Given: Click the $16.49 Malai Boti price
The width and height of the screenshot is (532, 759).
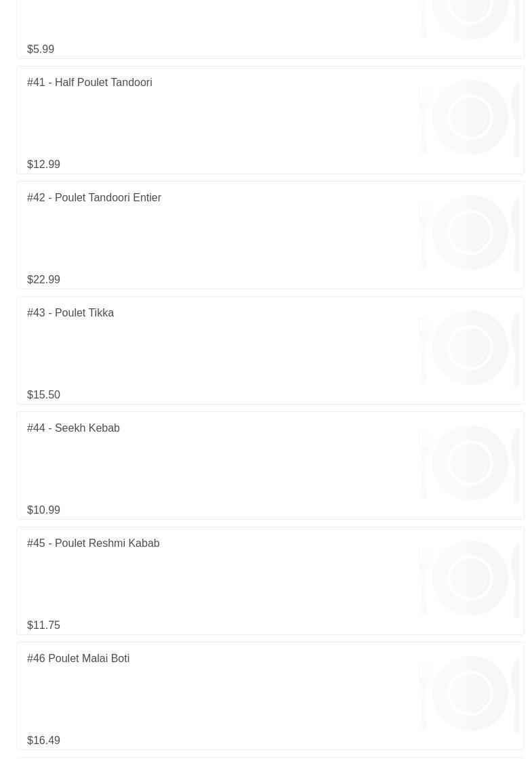Looking at the screenshot, I should pyautogui.click(x=43, y=741).
